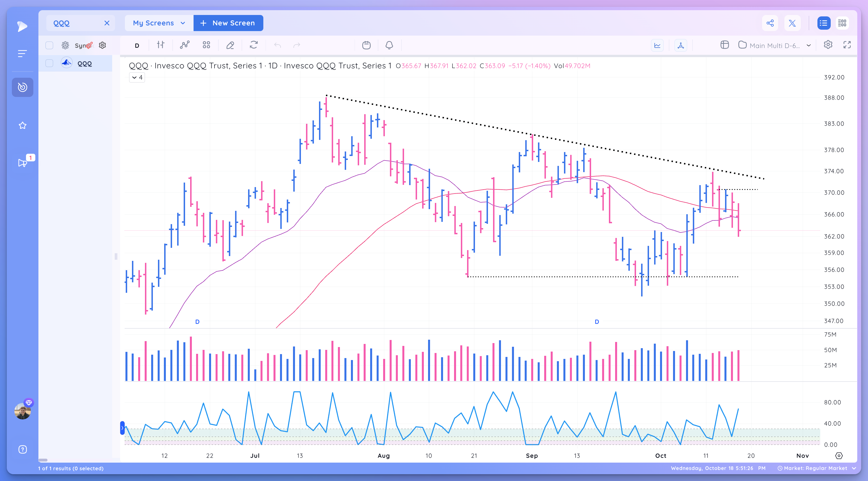Screen dimensions: 868x481
Task: Click the Wednesday, October 18 timestamp
Action: coord(718,468)
